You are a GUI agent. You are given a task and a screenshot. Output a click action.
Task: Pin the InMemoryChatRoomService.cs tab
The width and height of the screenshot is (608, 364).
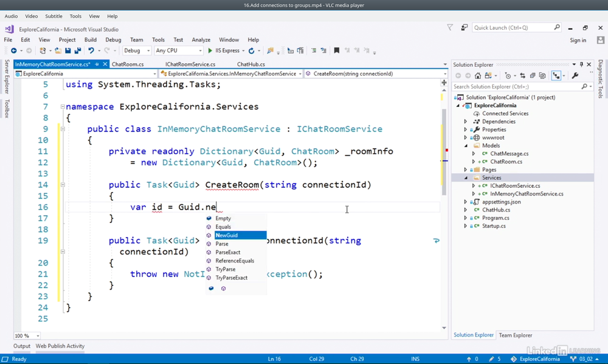[97, 64]
